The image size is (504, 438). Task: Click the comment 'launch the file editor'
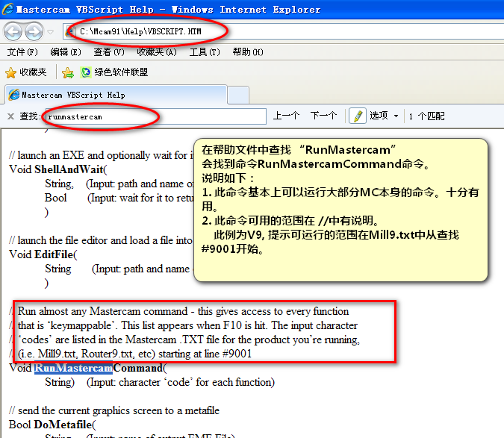[101, 240]
